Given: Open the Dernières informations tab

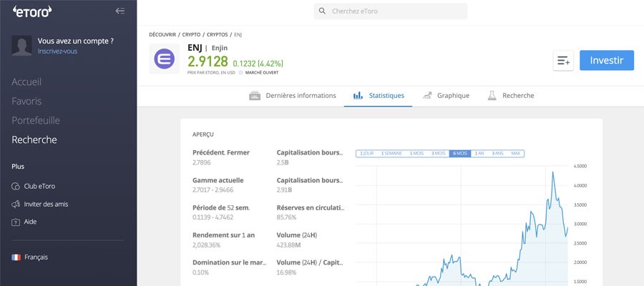Looking at the screenshot, I should click(293, 96).
